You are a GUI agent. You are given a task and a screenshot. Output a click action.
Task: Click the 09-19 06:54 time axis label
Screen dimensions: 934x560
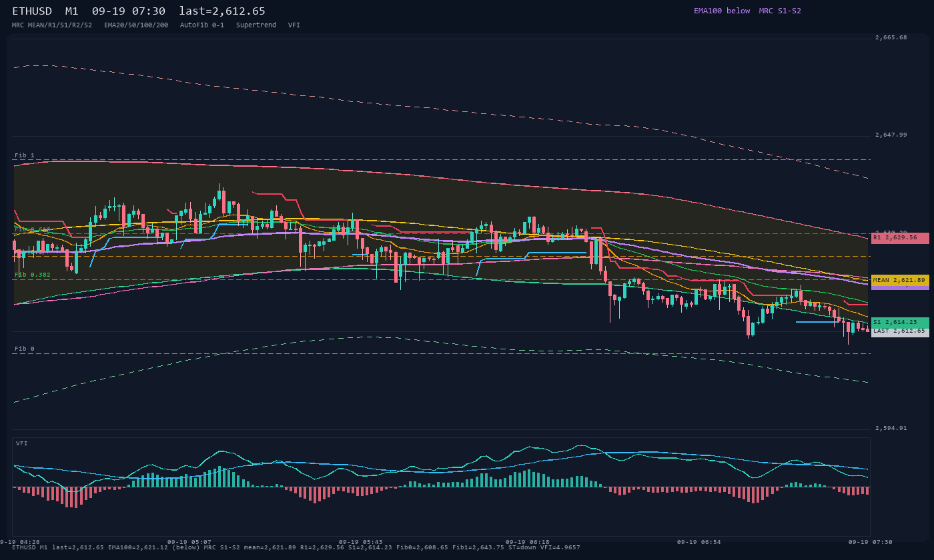point(699,542)
